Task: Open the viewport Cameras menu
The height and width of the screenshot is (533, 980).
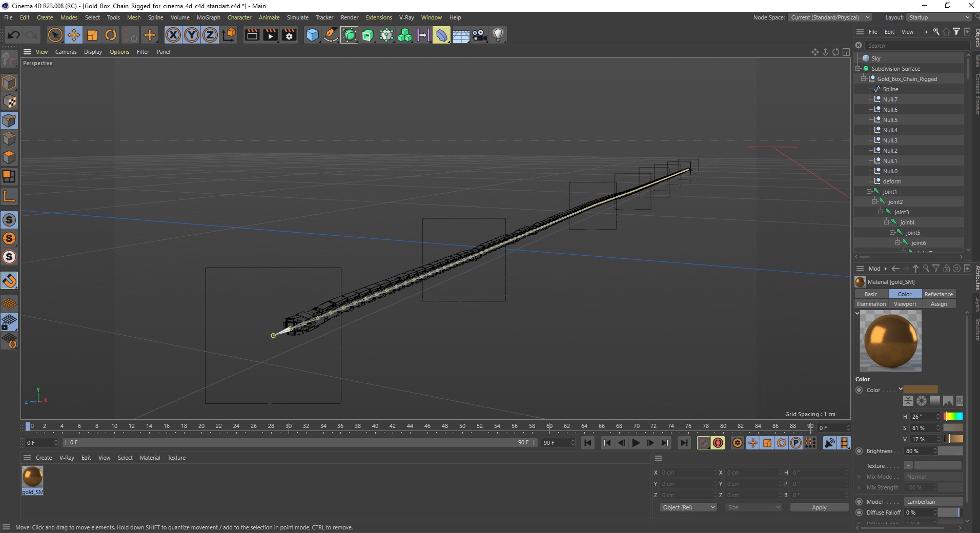Action: [x=66, y=52]
